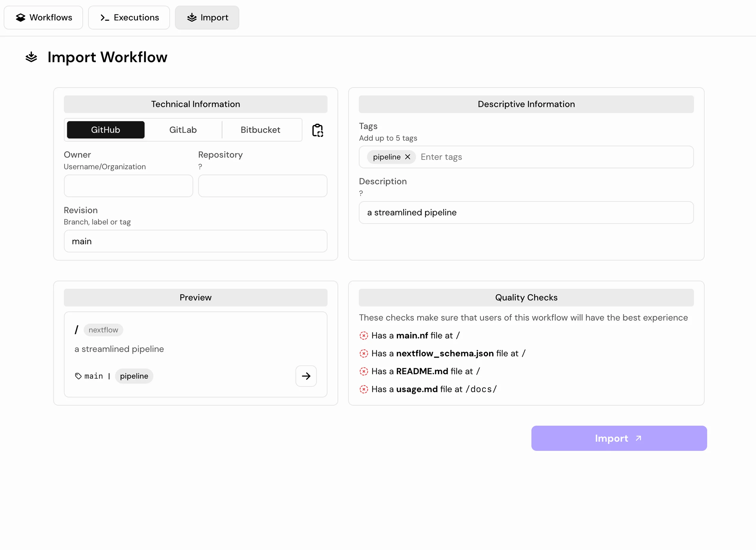Image resolution: width=756 pixels, height=550 pixels.
Task: Click the Import Workflow heading icon
Action: point(31,57)
